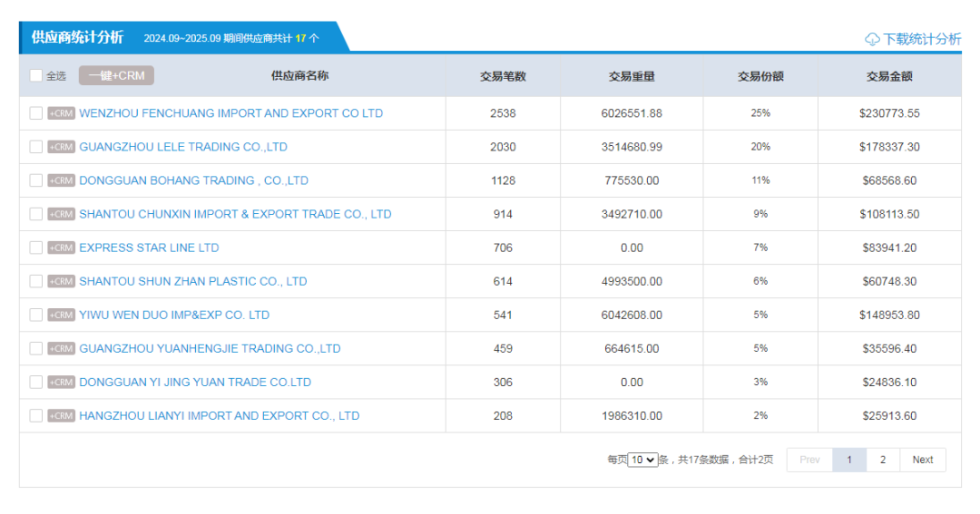Click +CRM icon for SHANTOU SHUN ZHAN PLASTIC
980x514 pixels.
click(61, 281)
